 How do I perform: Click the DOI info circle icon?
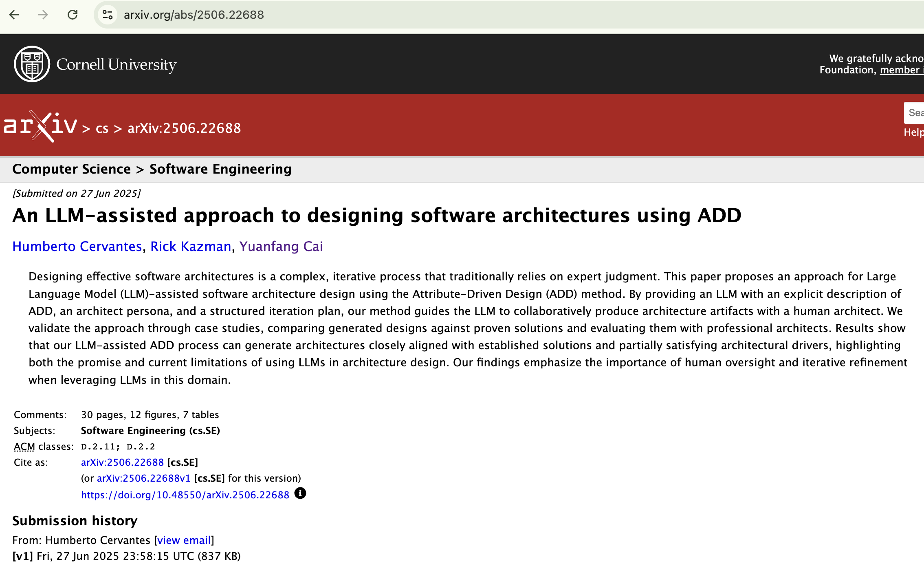(x=300, y=493)
